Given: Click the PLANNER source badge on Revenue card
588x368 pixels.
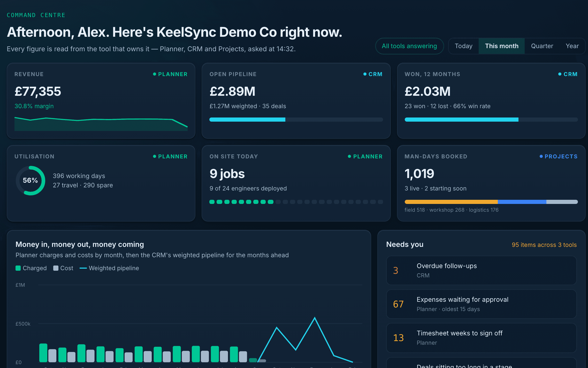Looking at the screenshot, I should pyautogui.click(x=170, y=74).
